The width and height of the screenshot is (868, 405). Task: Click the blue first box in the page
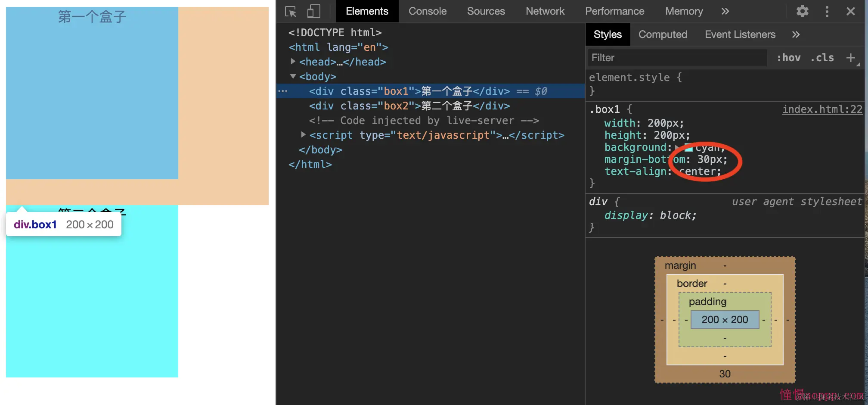(x=92, y=93)
